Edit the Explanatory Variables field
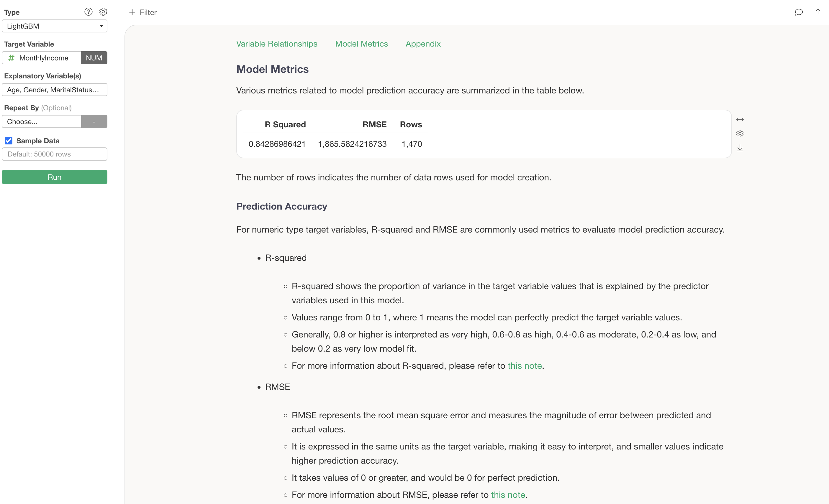This screenshot has height=504, width=829. pos(55,90)
